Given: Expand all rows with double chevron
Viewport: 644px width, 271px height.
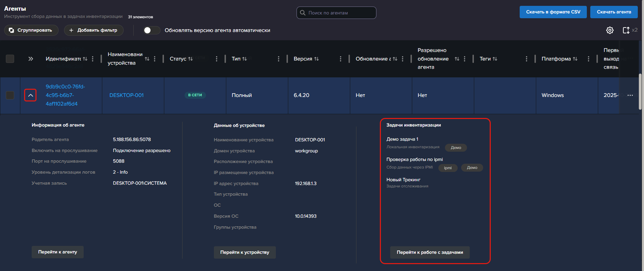Looking at the screenshot, I should pyautogui.click(x=31, y=59).
